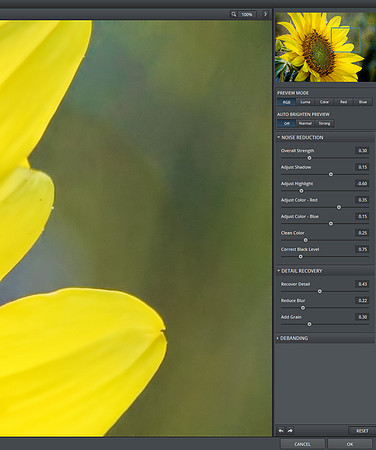This screenshot has height=450, width=376.
Task: Choose Normal auto brighten preview
Action: click(305, 123)
